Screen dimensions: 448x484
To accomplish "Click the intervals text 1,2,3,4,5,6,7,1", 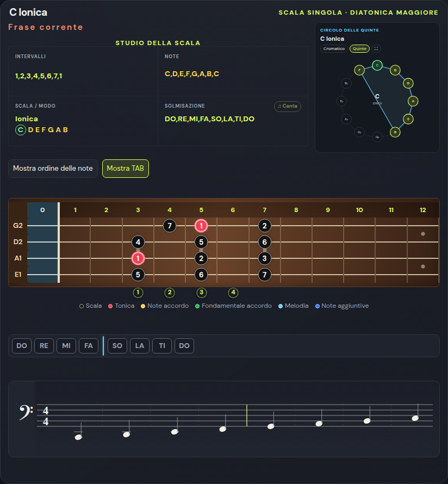I will pos(39,76).
